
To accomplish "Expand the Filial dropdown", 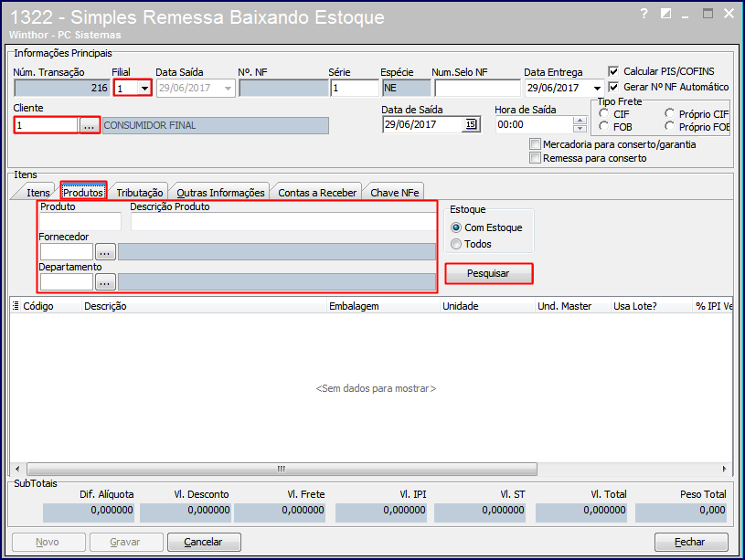I will (144, 89).
